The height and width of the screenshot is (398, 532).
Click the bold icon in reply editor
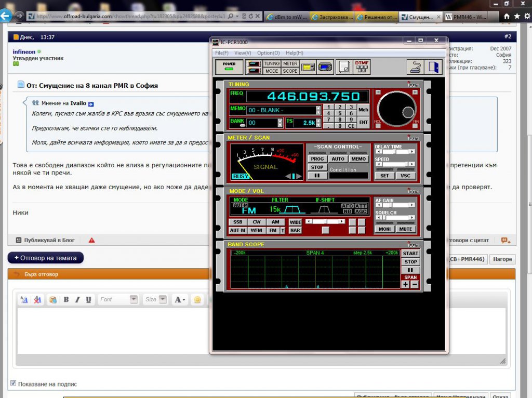[x=66, y=299]
